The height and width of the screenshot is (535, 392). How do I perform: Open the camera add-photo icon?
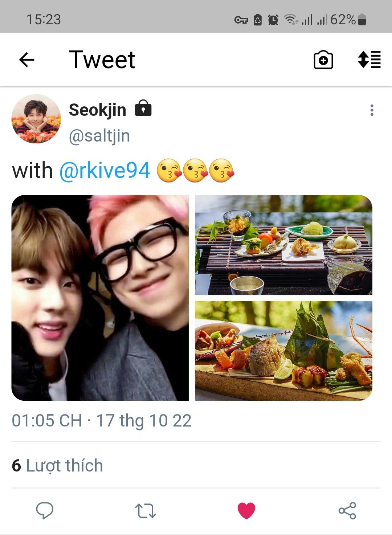click(323, 60)
